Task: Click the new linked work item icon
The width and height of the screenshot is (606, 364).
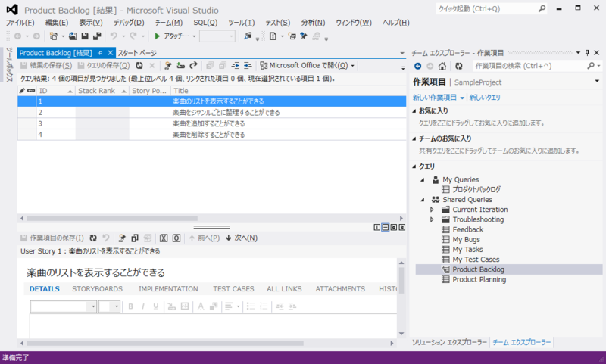Action: coord(168,66)
